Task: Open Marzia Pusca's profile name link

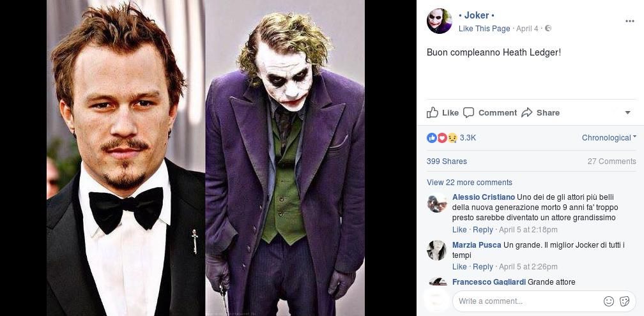Action: [x=477, y=245]
